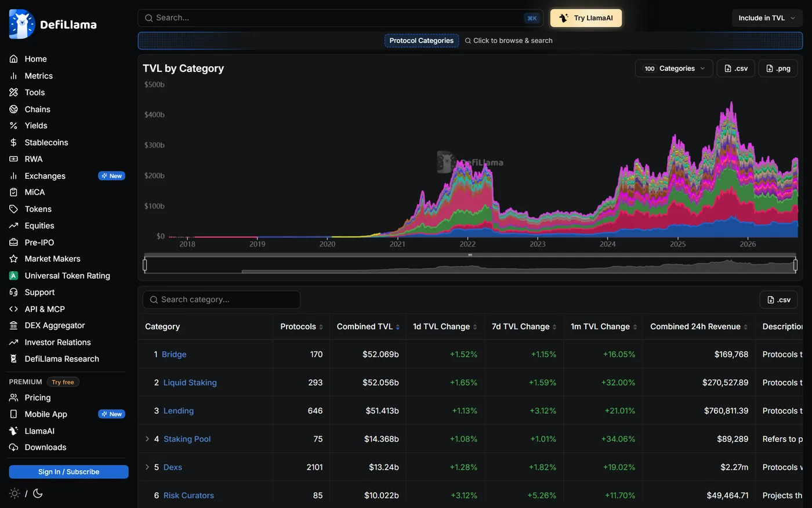Open Stablecoins page from sidebar
Image resolution: width=812 pixels, height=508 pixels.
pos(46,142)
